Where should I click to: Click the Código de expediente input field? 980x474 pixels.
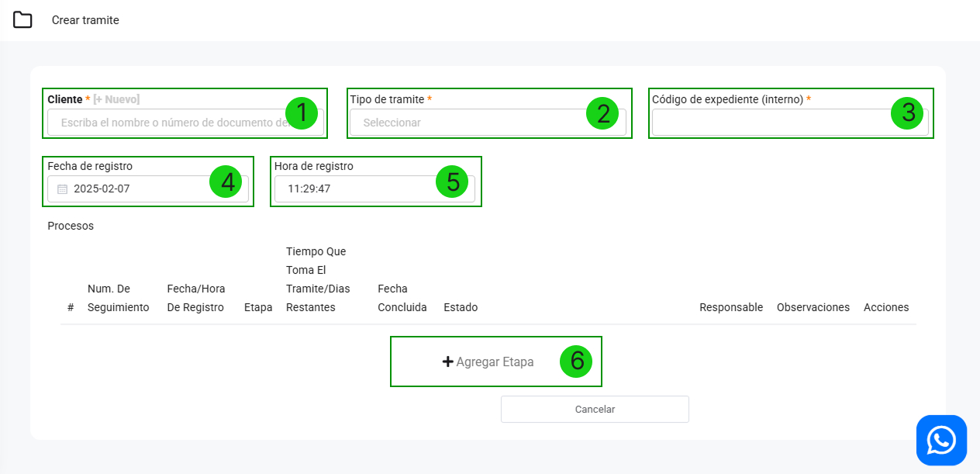point(768,123)
